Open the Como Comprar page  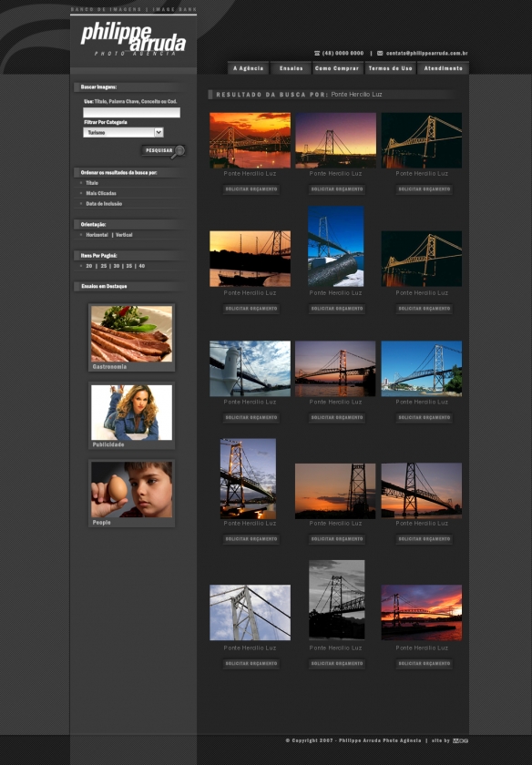pos(337,68)
